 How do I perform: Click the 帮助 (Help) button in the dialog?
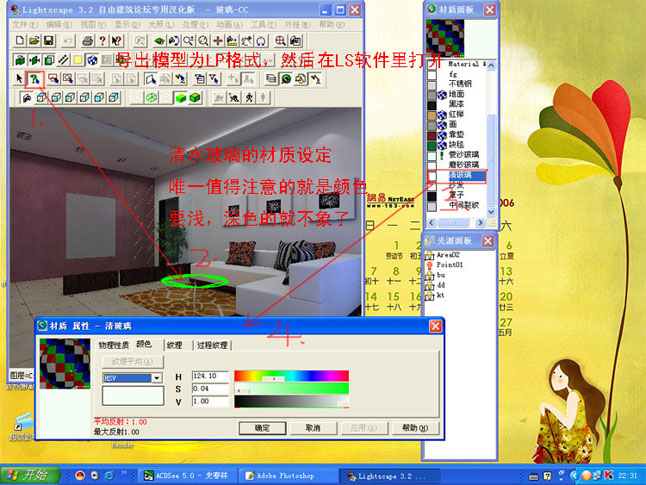click(x=415, y=428)
